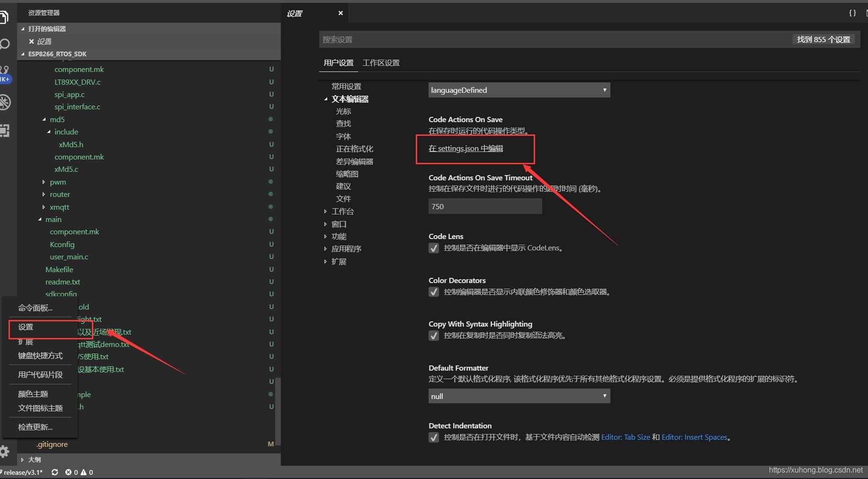This screenshot has width=868, height=479.
Task: Open the Kconfig file
Action: coord(62,245)
